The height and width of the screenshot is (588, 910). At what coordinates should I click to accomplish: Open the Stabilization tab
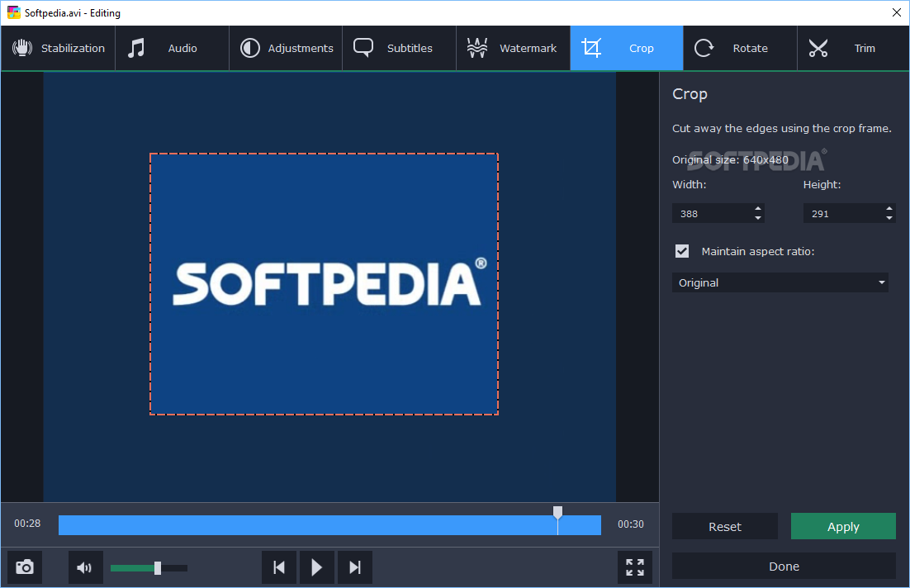point(58,48)
